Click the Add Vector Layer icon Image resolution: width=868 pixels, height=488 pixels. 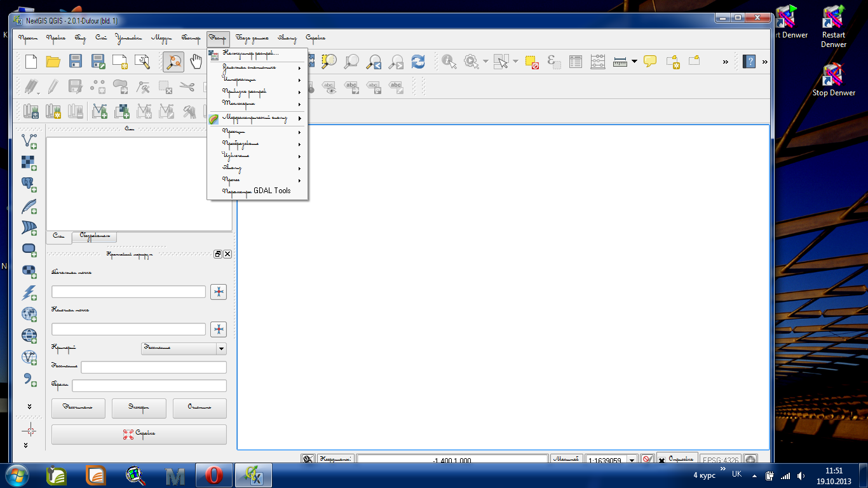click(29, 140)
